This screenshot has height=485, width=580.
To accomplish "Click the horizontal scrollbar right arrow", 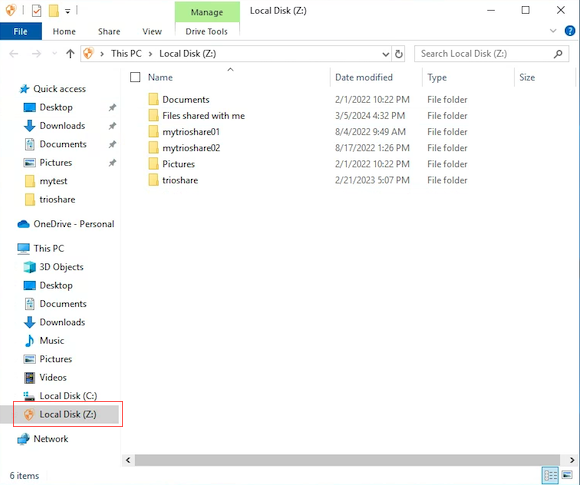I will tap(572, 460).
